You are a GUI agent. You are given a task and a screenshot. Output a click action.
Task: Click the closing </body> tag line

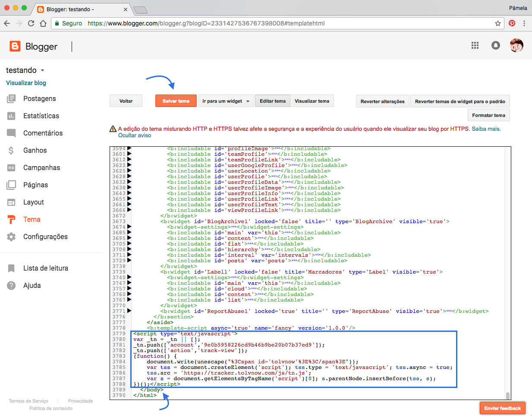pos(152,390)
